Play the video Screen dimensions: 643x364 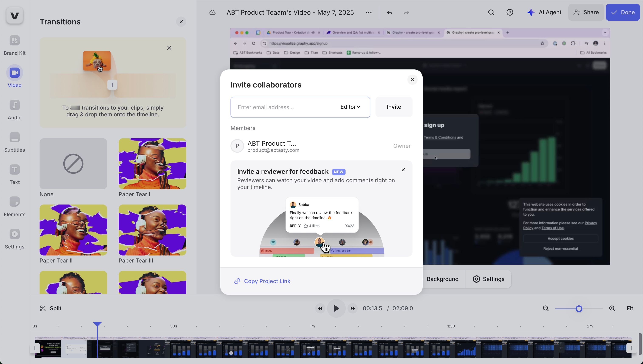click(336, 308)
